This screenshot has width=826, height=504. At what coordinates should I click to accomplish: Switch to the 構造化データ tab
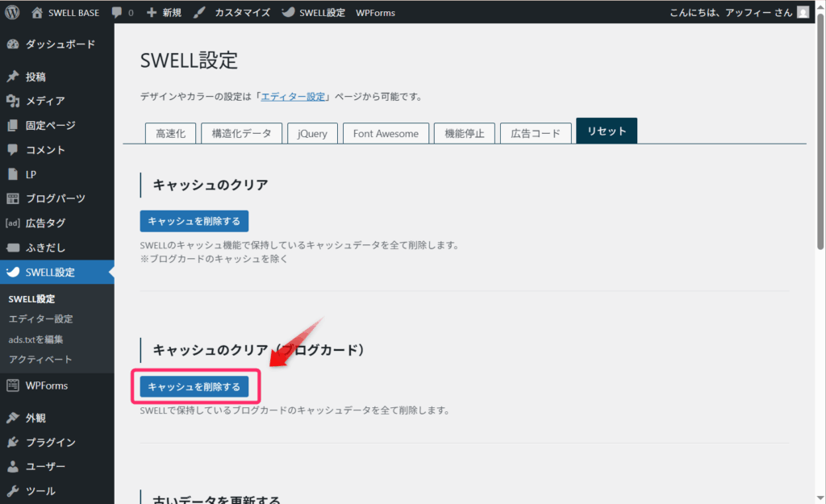tap(242, 133)
